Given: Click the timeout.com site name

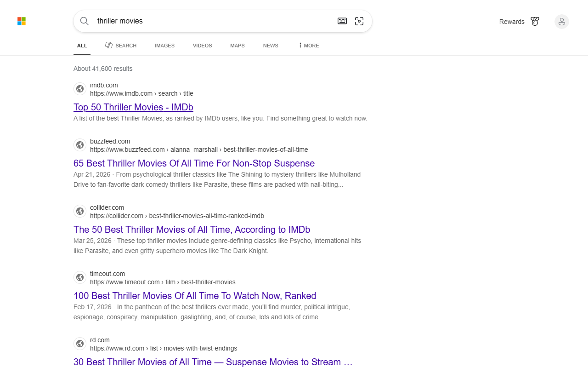Looking at the screenshot, I should click(107, 274).
